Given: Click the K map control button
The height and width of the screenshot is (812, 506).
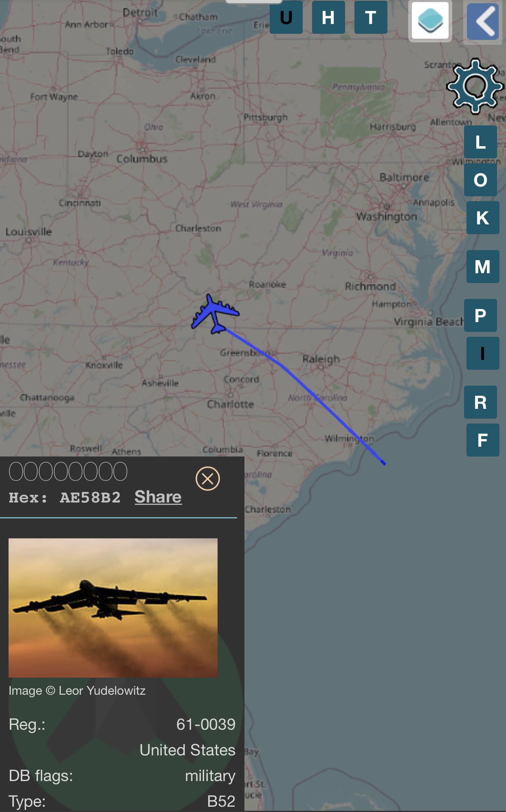Looking at the screenshot, I should [x=483, y=218].
